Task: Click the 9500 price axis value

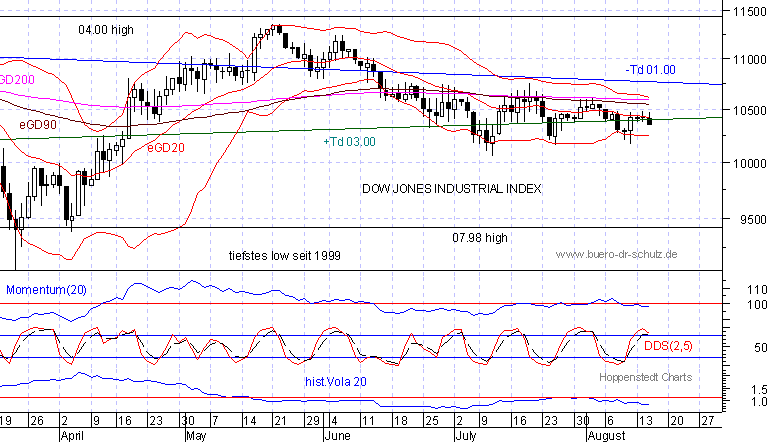Action: [x=753, y=220]
